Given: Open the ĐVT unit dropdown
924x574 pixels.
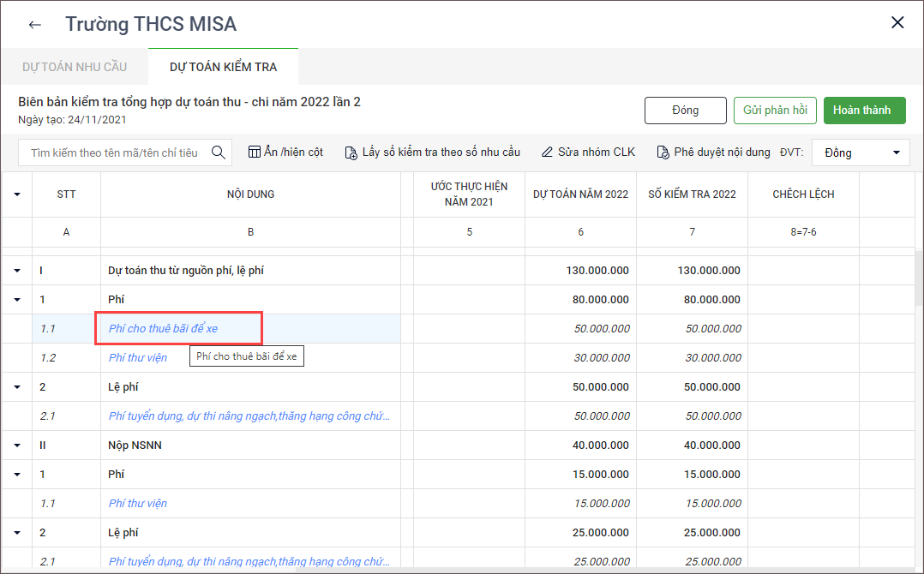Looking at the screenshot, I should pos(860,152).
